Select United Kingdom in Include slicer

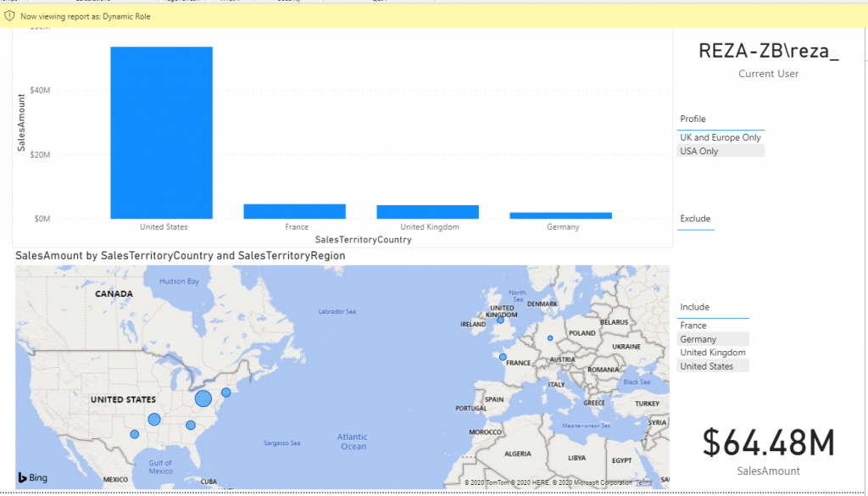[x=713, y=353]
